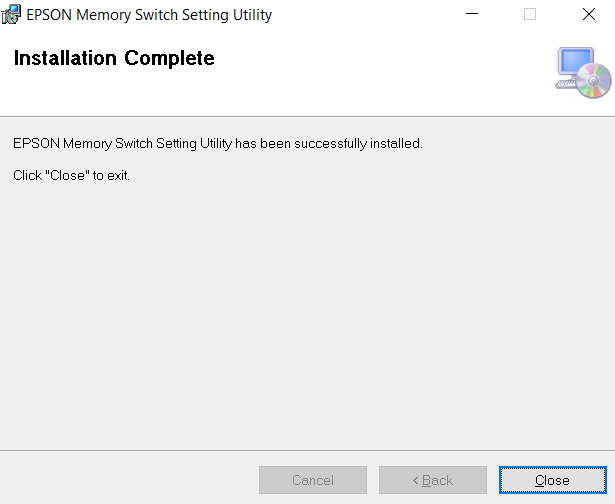The height and width of the screenshot is (504, 615).
Task: Click the "Installation Complete" heading
Action: click(113, 59)
